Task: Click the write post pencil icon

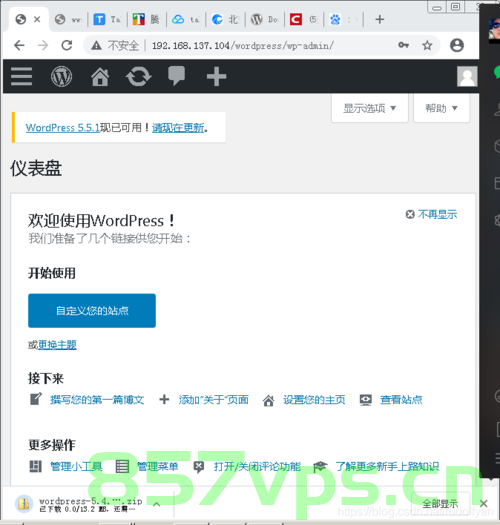Action: 36,399
